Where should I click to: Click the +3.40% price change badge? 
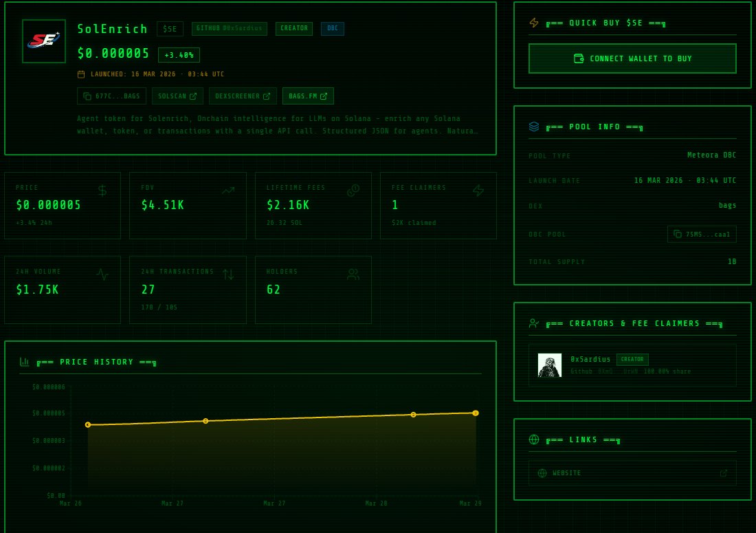(x=179, y=55)
